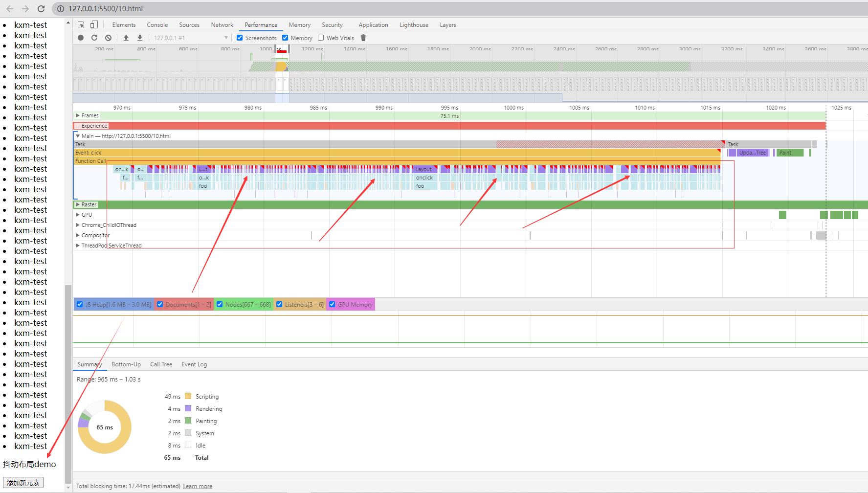Open the Learn more link

click(x=198, y=486)
